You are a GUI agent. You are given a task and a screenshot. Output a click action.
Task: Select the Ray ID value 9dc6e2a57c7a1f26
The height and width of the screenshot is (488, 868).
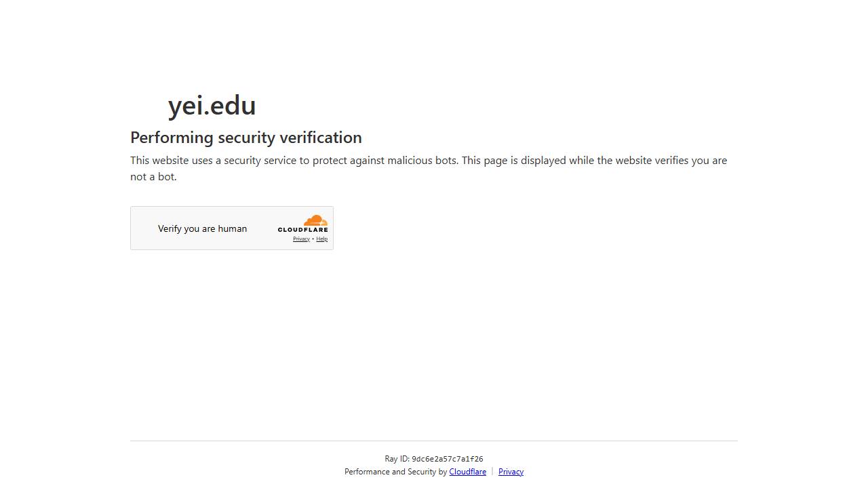pyautogui.click(x=448, y=459)
